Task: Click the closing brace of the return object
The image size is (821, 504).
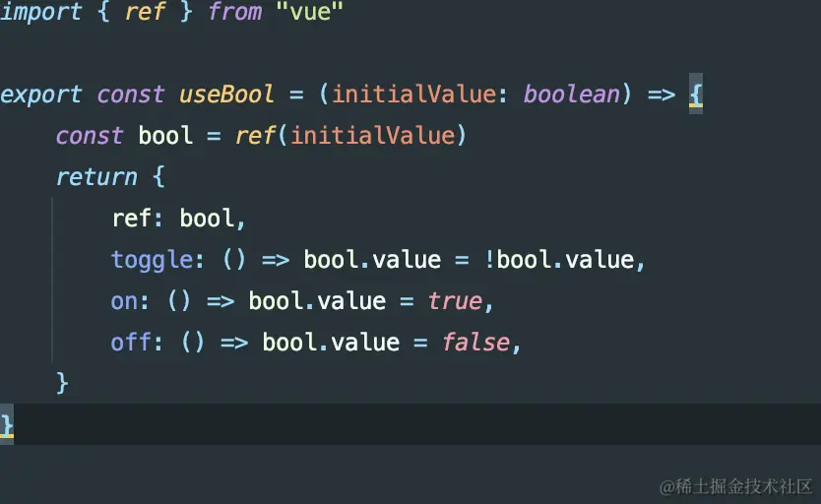Action: [x=62, y=383]
